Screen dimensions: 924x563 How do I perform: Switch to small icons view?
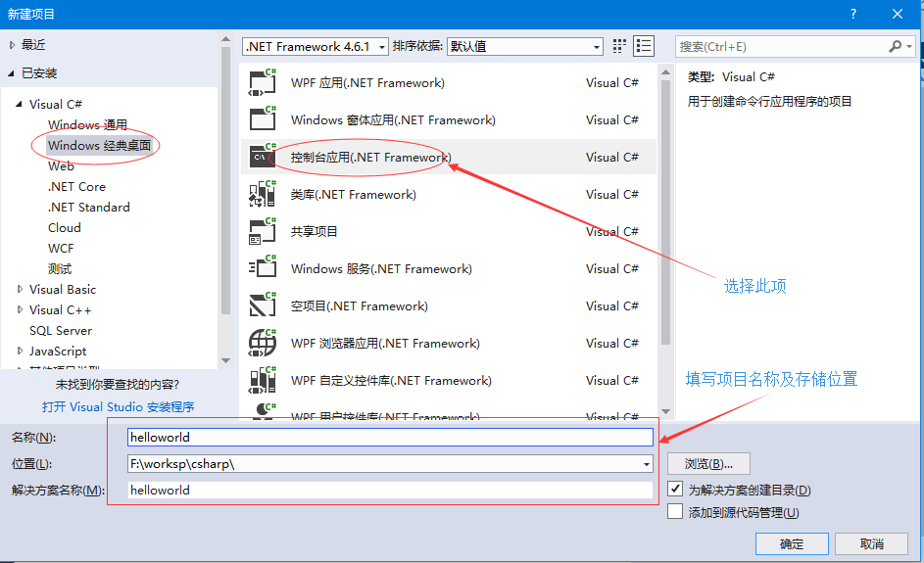619,46
